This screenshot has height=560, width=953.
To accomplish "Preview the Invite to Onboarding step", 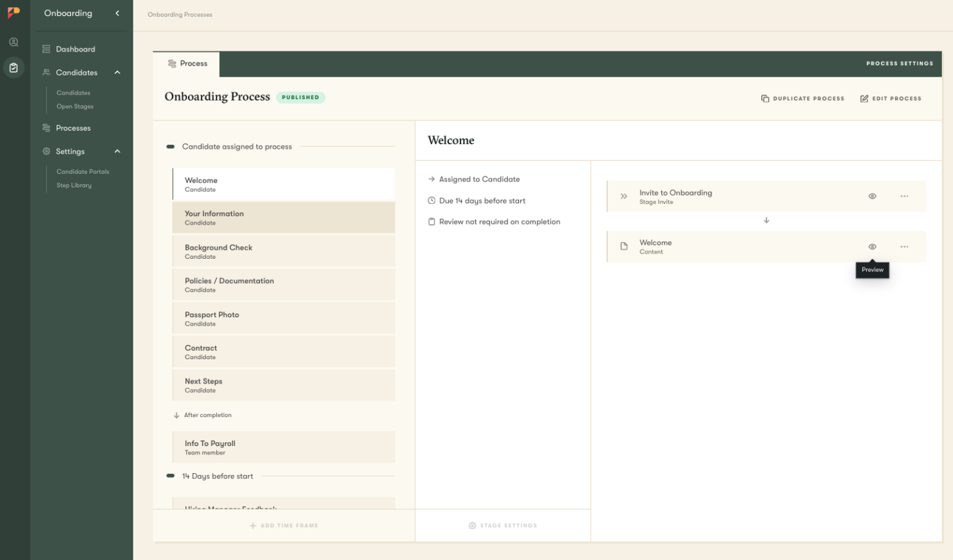I will click(x=872, y=196).
